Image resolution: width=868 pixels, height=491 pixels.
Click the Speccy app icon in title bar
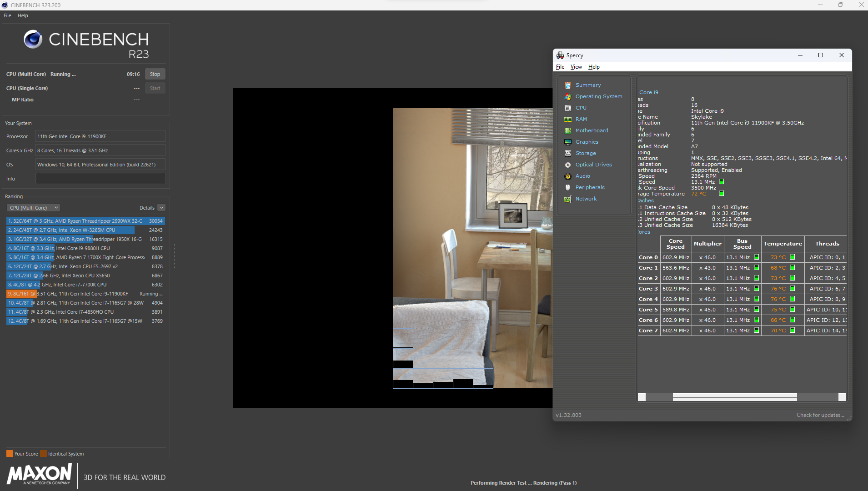pos(560,55)
